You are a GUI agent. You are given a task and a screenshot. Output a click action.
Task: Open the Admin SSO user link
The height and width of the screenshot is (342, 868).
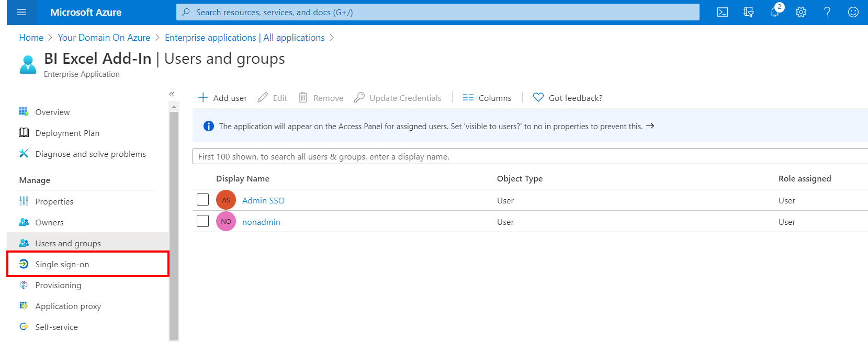pyautogui.click(x=263, y=200)
